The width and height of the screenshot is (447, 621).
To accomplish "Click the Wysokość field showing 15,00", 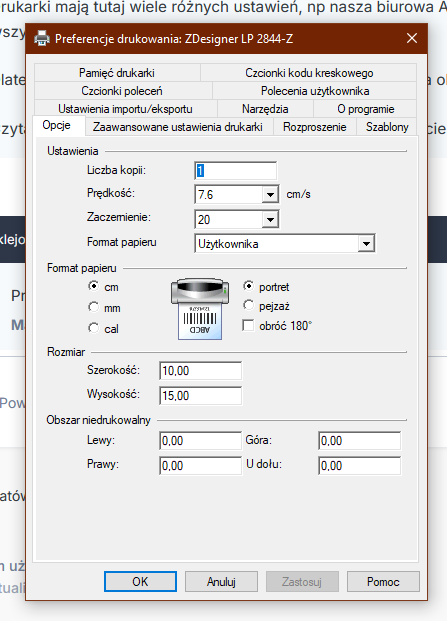I will point(200,395).
